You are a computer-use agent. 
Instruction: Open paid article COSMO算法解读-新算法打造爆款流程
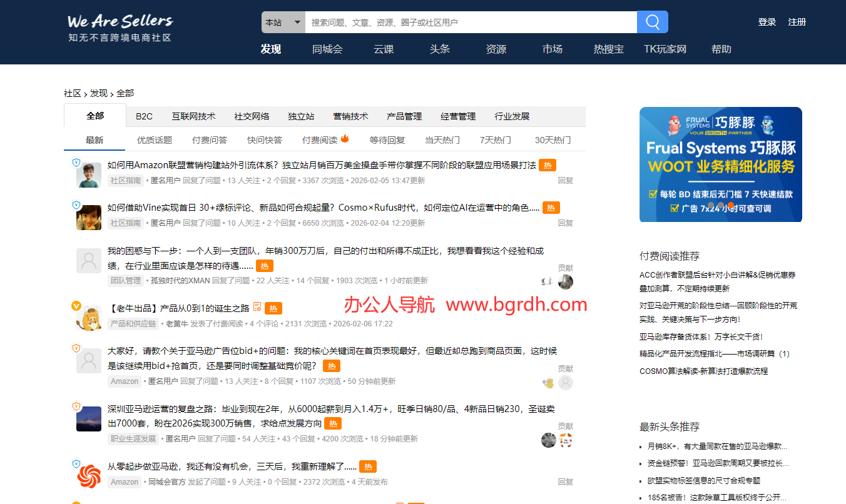(x=703, y=371)
